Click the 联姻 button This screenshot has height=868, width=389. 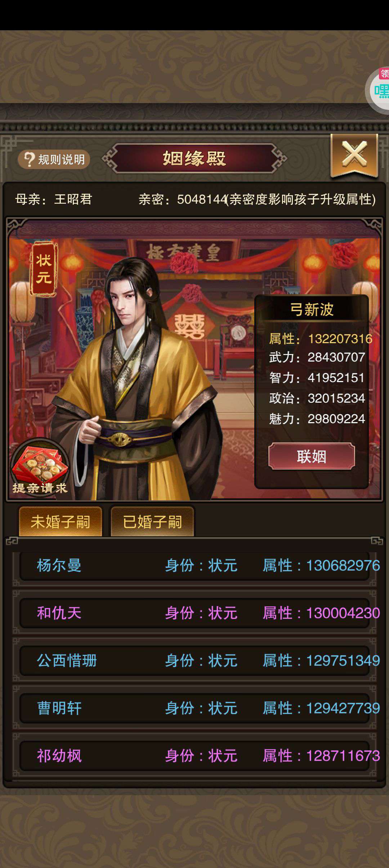click(312, 456)
